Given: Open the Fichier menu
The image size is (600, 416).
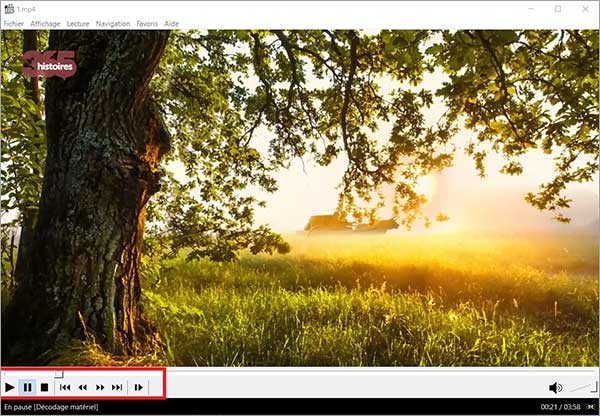Looking at the screenshot, I should click(x=14, y=23).
